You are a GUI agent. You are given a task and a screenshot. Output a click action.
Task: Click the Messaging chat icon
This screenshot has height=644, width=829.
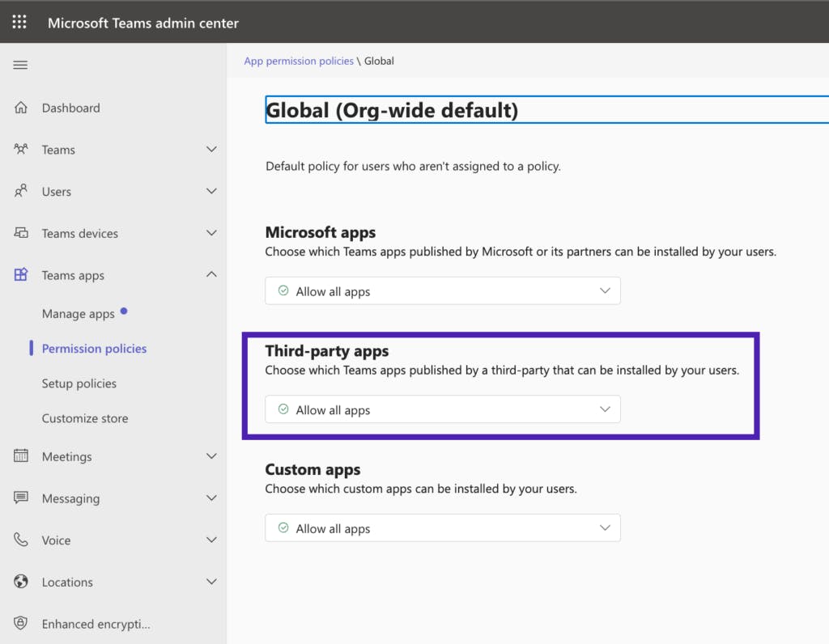(20, 498)
